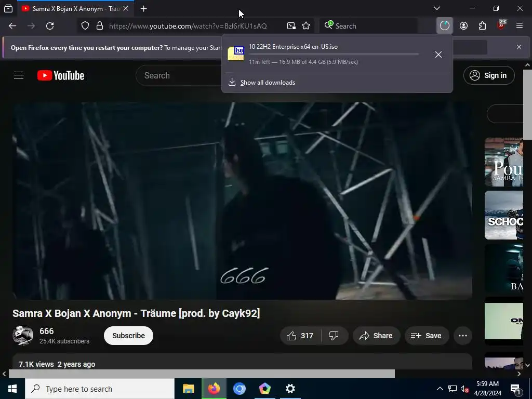Open File Explorer from taskbar

(188, 389)
